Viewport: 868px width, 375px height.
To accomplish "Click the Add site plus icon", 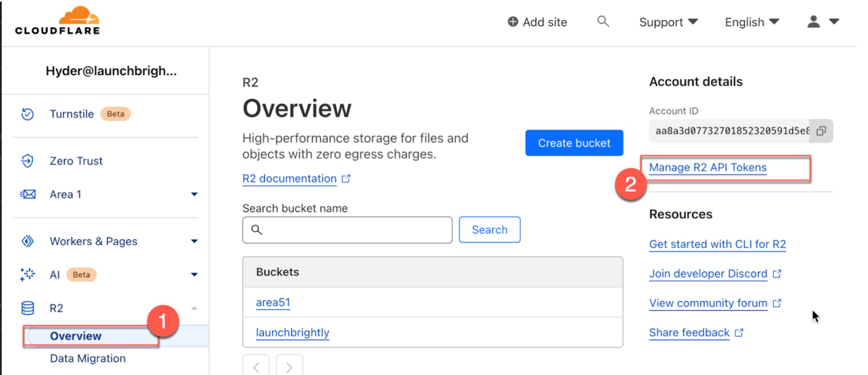I will tap(513, 22).
